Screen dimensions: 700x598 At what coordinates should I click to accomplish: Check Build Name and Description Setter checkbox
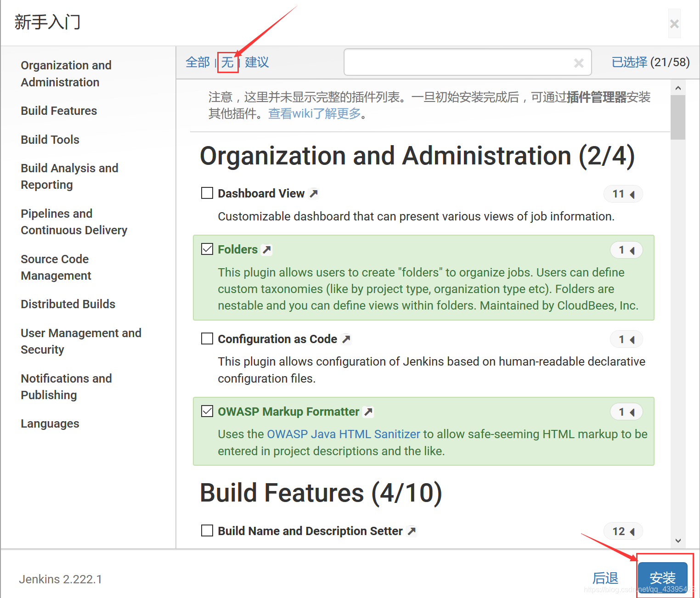[207, 530]
